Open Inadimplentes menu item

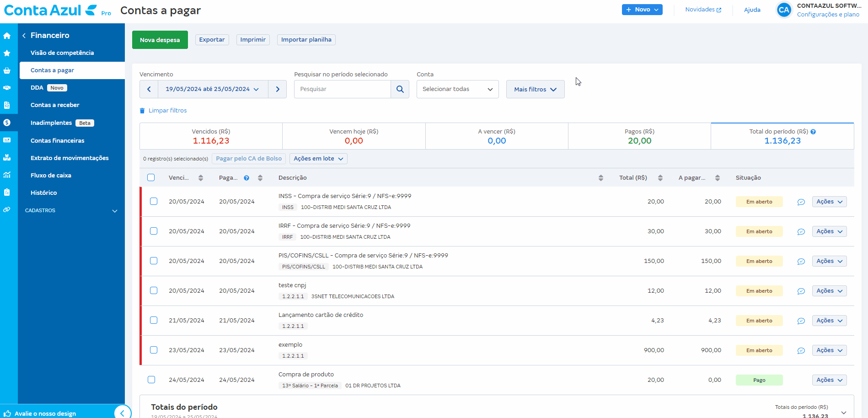click(51, 123)
